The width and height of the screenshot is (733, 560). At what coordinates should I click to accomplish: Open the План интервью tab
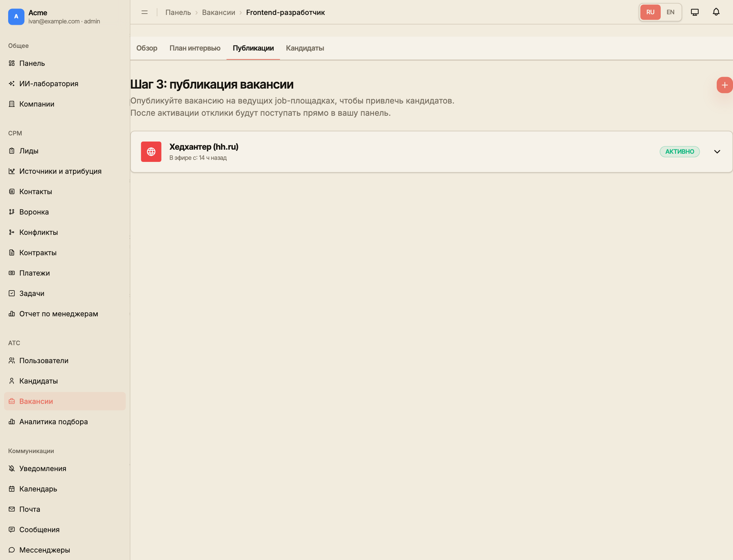pos(195,48)
